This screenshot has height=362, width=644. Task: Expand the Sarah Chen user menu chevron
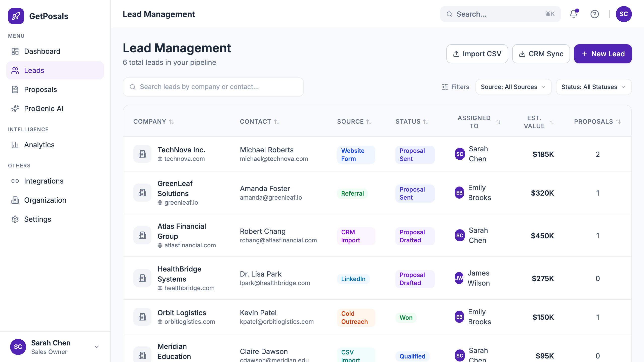tap(97, 347)
